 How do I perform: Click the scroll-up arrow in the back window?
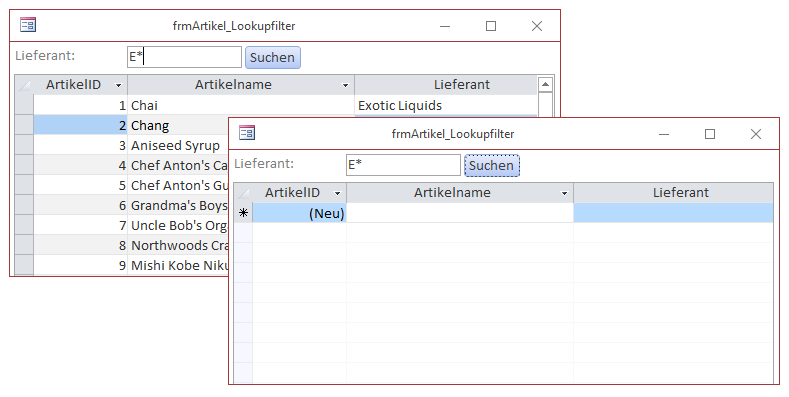[x=545, y=85]
